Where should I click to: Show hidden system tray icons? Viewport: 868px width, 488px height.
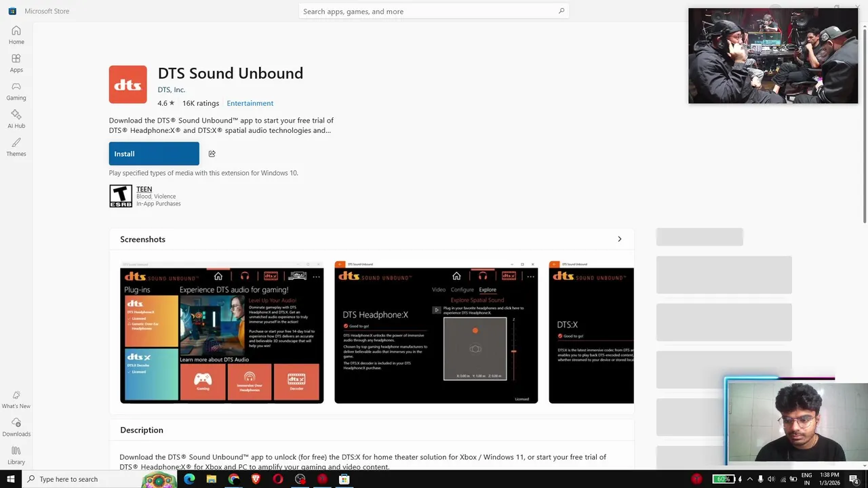pyautogui.click(x=750, y=479)
